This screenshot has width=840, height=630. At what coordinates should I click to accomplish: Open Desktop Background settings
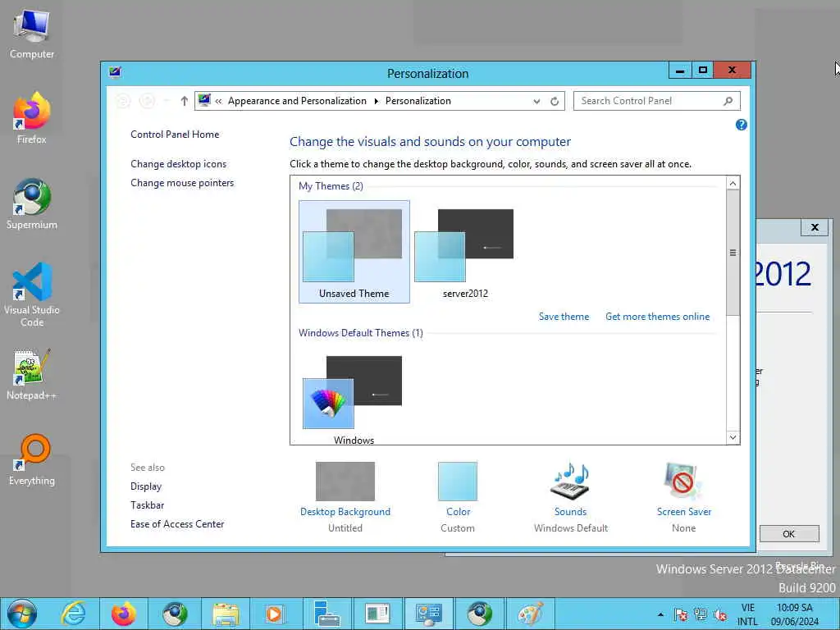(x=345, y=496)
